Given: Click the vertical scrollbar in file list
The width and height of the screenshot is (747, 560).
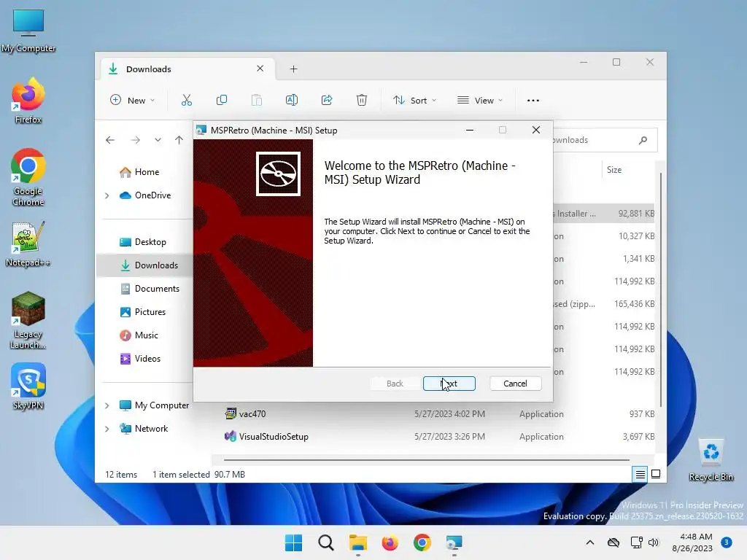Looking at the screenshot, I should coord(660,289).
